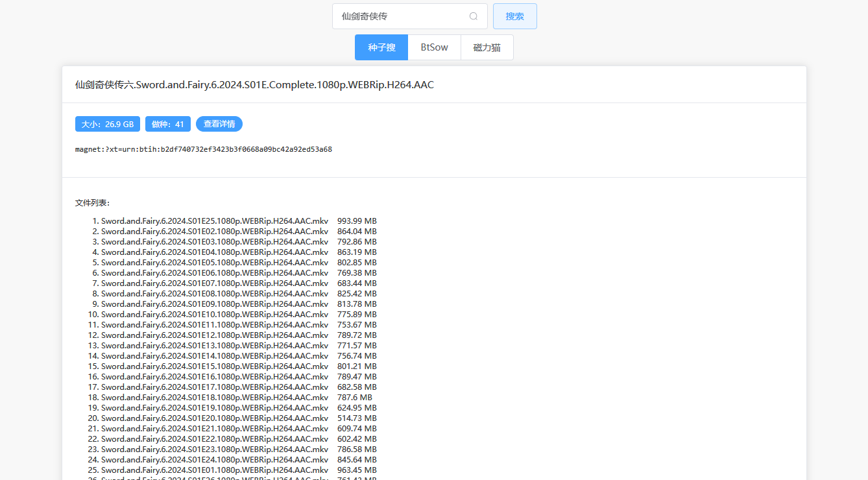
Task: Open 查看详情 details button
Action: (x=219, y=124)
